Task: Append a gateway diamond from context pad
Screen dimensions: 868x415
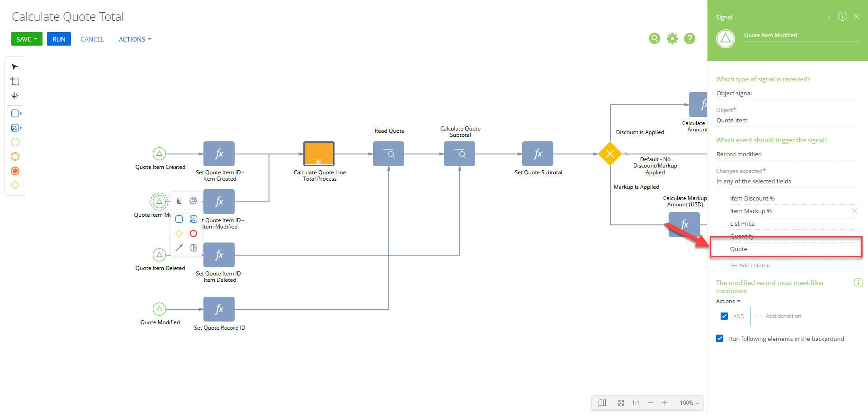Action: click(179, 233)
